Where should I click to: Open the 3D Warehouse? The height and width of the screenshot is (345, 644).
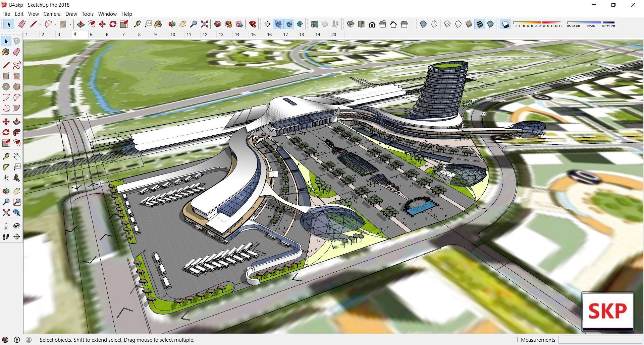[x=218, y=24]
